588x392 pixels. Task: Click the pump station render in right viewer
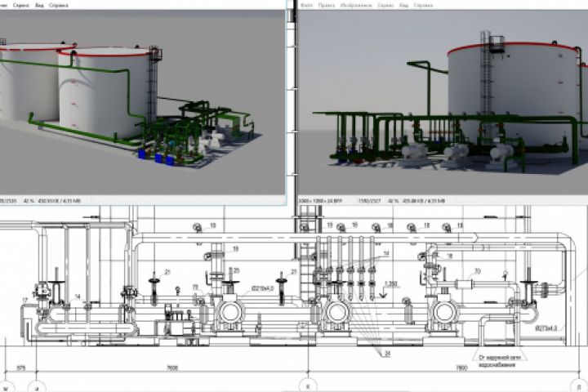coord(443,102)
